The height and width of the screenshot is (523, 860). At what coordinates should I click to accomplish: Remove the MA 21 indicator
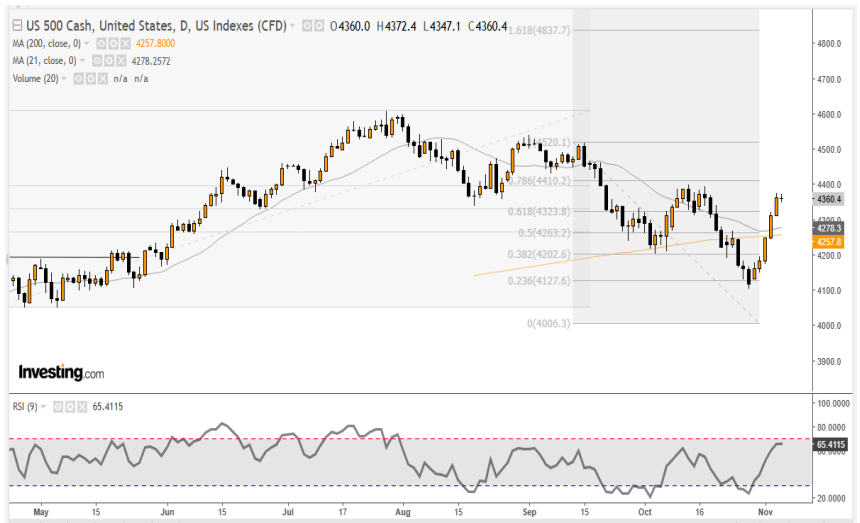click(121, 61)
